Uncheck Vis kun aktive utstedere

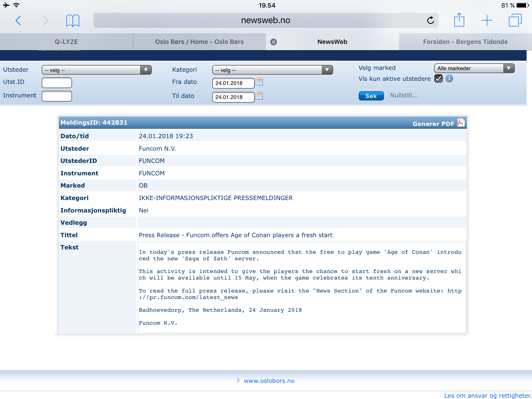tap(438, 78)
